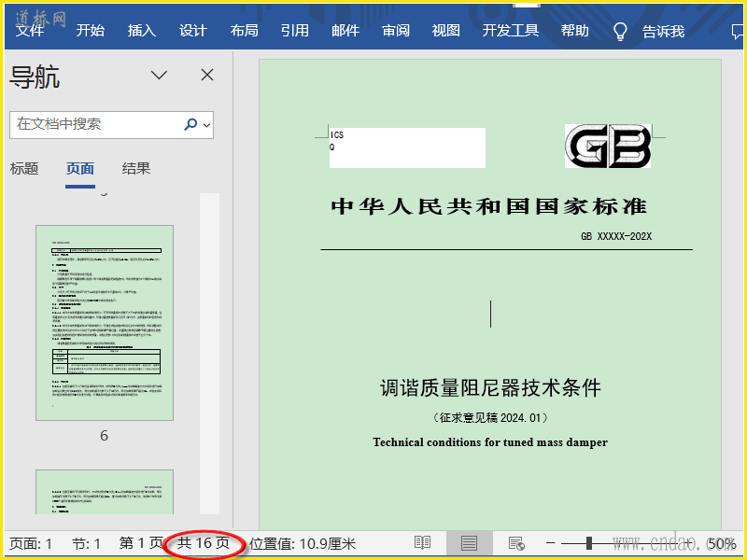Click the title 调谐质量阻尼器技术条件

point(490,388)
